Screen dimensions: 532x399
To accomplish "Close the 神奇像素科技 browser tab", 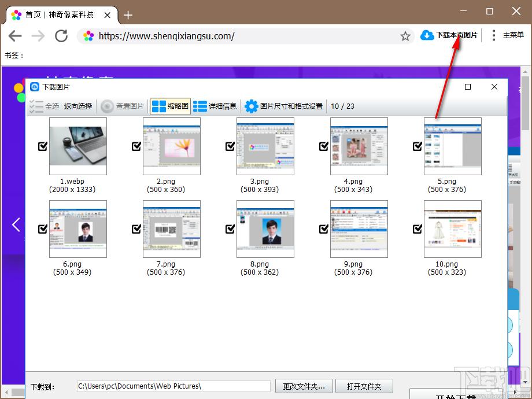I will (x=107, y=15).
